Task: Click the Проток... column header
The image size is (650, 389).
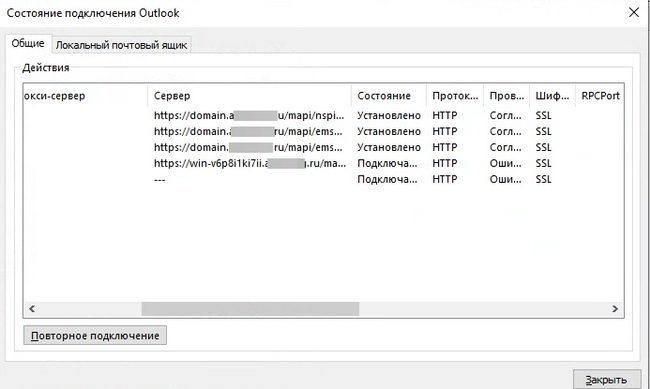Action: click(455, 96)
